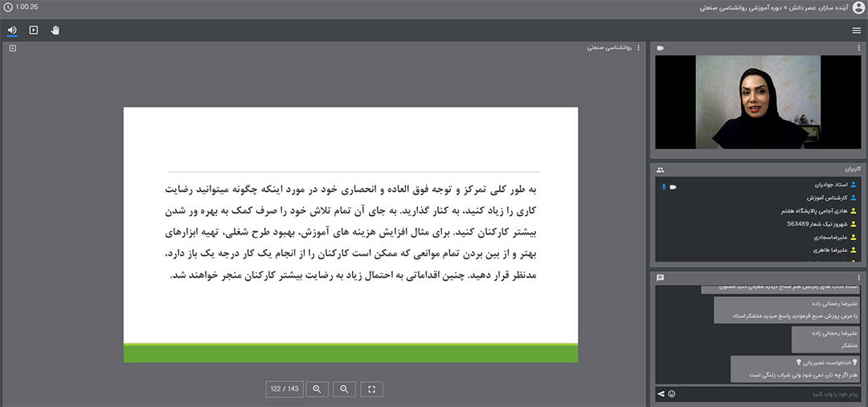Screen dimensions: 868x407
Task: Click the presenter's blue microphone icon
Action: click(x=663, y=186)
